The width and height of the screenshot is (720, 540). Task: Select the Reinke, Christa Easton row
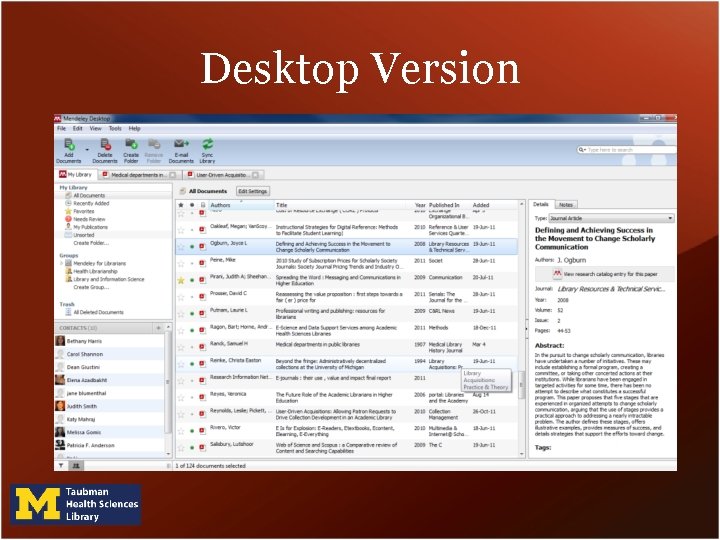pyautogui.click(x=347, y=364)
